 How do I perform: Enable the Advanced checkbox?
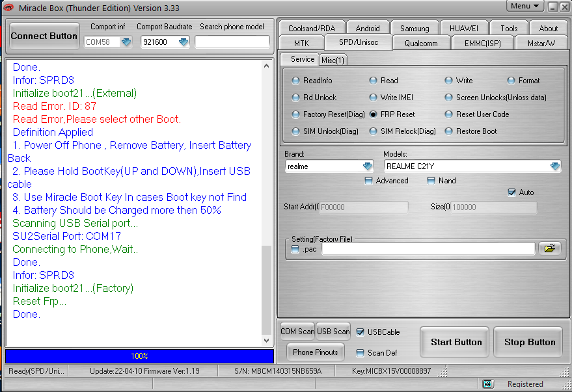point(368,180)
